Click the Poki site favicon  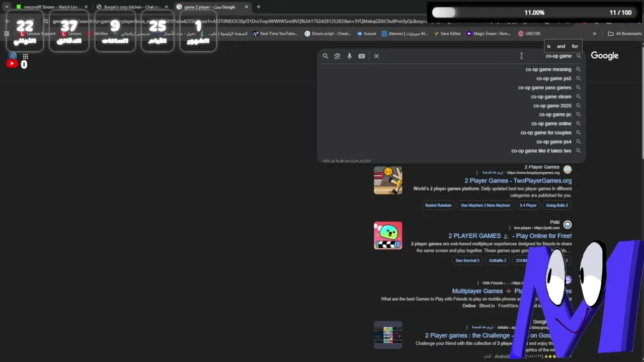[x=568, y=225]
